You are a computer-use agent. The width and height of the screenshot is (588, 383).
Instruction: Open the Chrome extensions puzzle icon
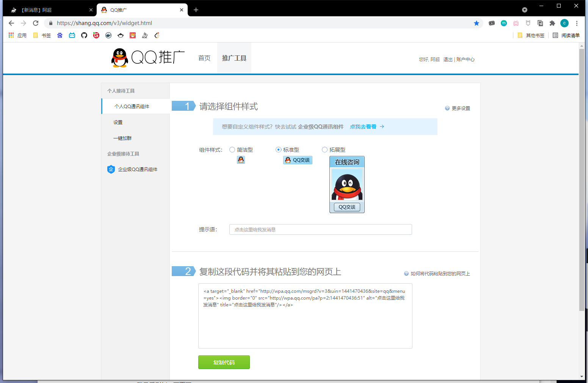point(552,23)
